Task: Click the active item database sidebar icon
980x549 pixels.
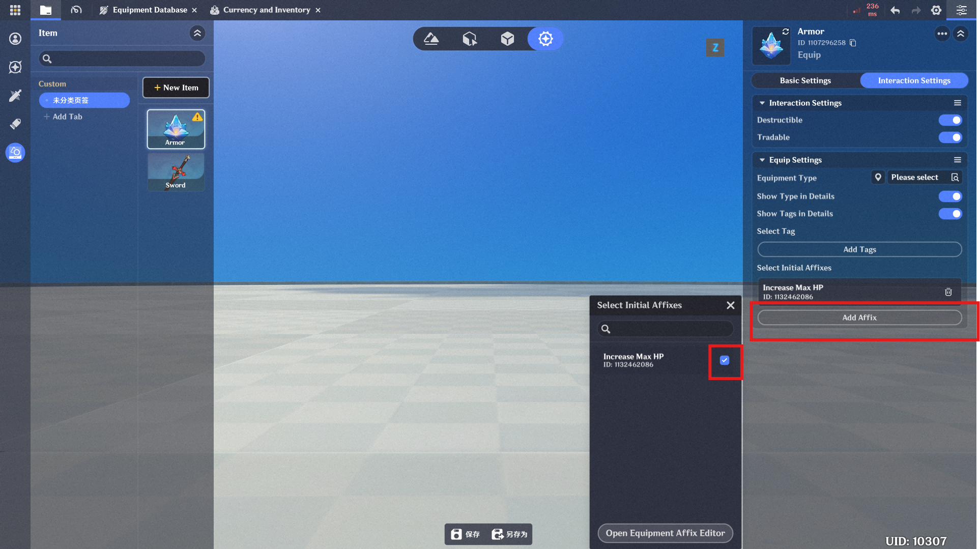Action: [15, 152]
